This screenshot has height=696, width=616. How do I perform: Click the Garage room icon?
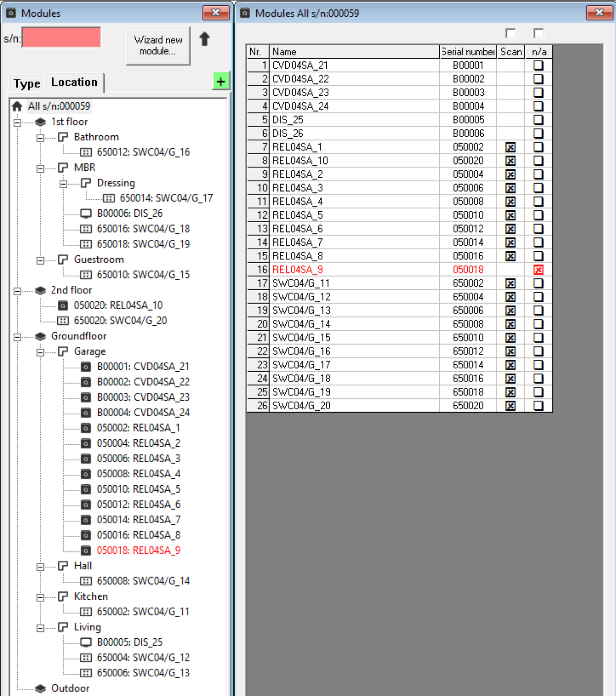tap(63, 351)
